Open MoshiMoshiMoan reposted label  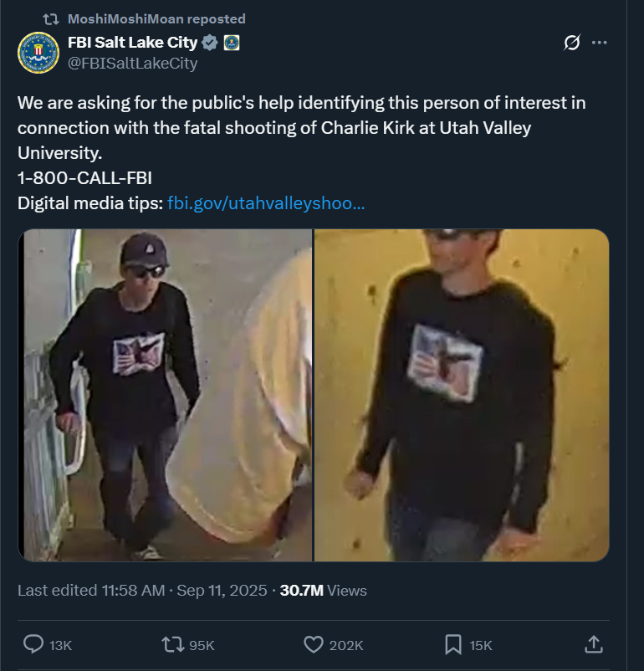coord(156,19)
